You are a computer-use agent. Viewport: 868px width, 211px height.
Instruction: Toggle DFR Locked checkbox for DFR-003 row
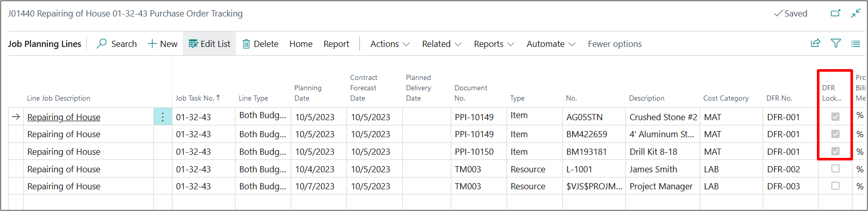coord(835,186)
